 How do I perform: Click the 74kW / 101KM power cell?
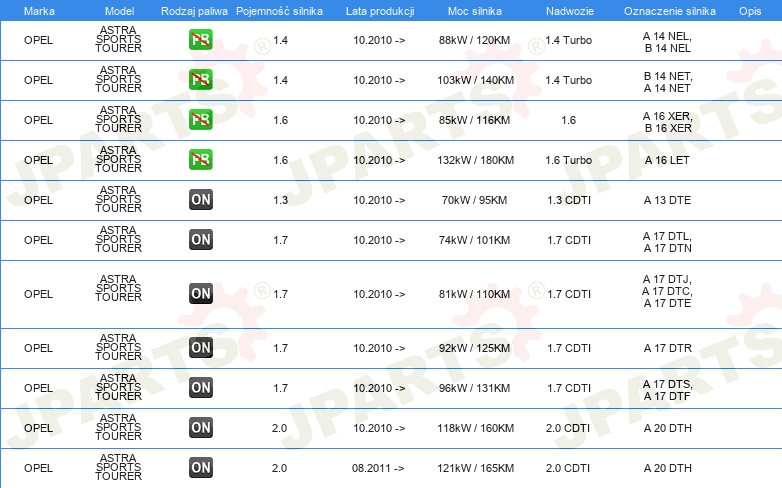[x=474, y=240]
